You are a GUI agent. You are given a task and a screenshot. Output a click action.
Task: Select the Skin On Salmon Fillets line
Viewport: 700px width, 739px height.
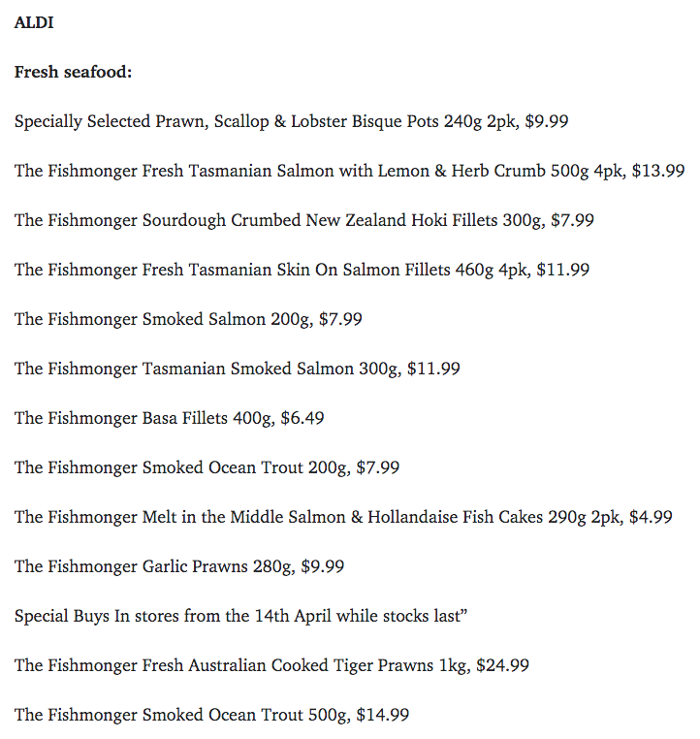pyautogui.click(x=302, y=270)
